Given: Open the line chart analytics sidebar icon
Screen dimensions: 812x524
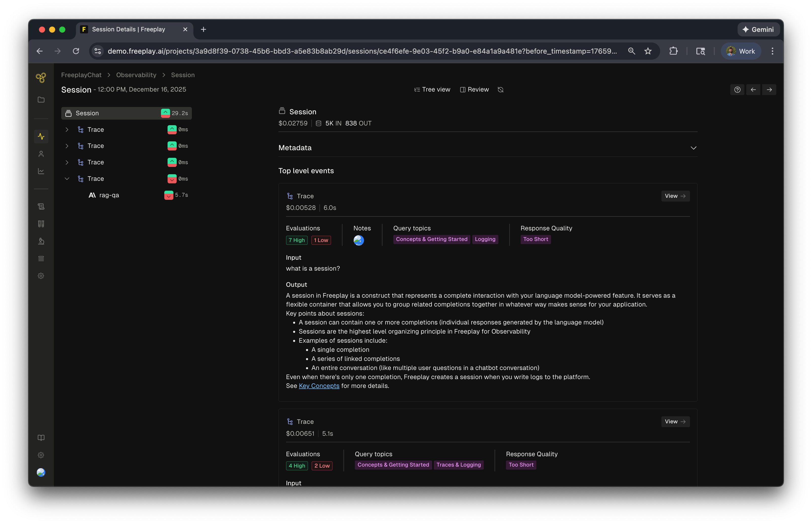Looking at the screenshot, I should click(x=41, y=171).
